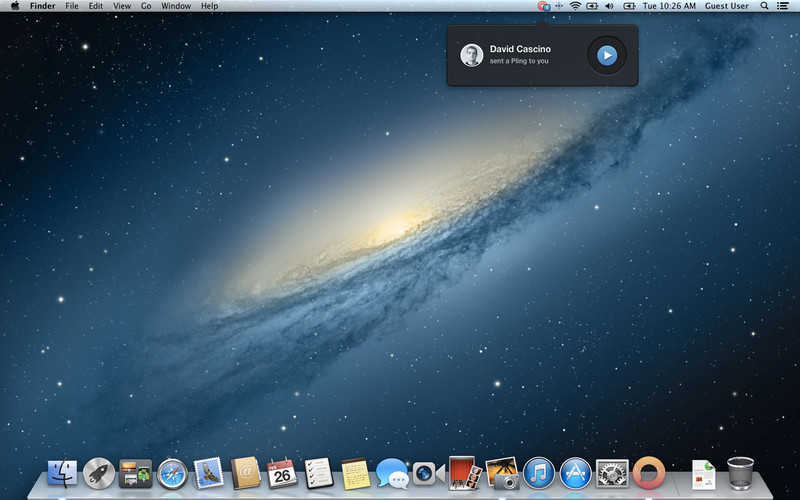Open System Preferences gear in Dock

coord(612,473)
